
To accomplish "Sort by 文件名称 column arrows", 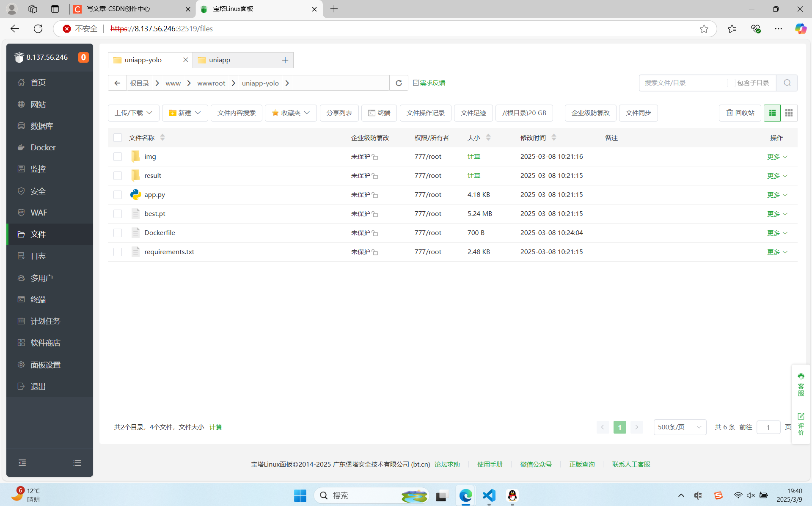I will click(x=162, y=138).
